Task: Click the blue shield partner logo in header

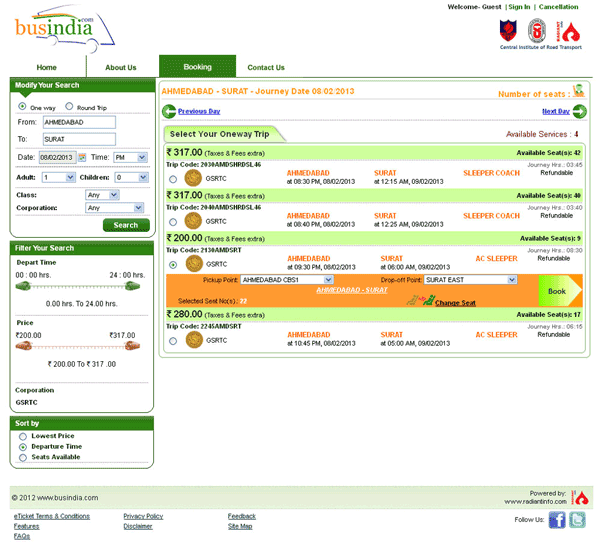Action: (x=508, y=31)
